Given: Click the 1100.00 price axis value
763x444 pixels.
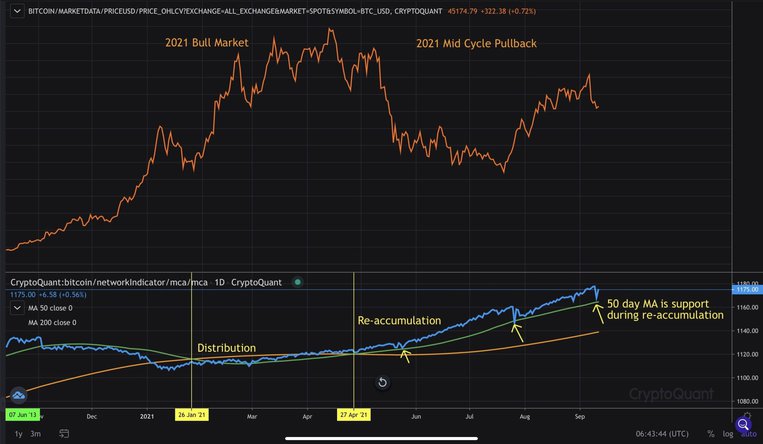Looking at the screenshot, I should [747, 378].
